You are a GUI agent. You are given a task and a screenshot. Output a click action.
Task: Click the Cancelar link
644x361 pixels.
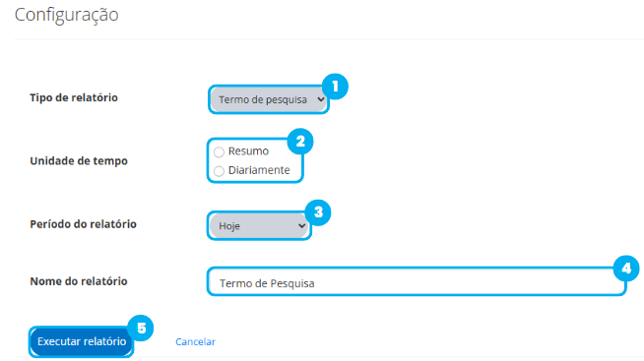tap(195, 341)
